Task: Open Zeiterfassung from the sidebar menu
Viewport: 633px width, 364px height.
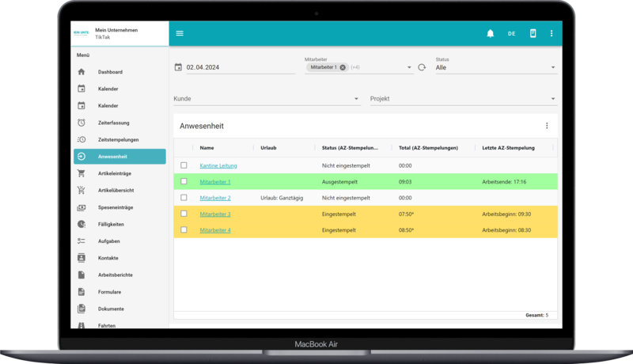Action: tap(113, 123)
